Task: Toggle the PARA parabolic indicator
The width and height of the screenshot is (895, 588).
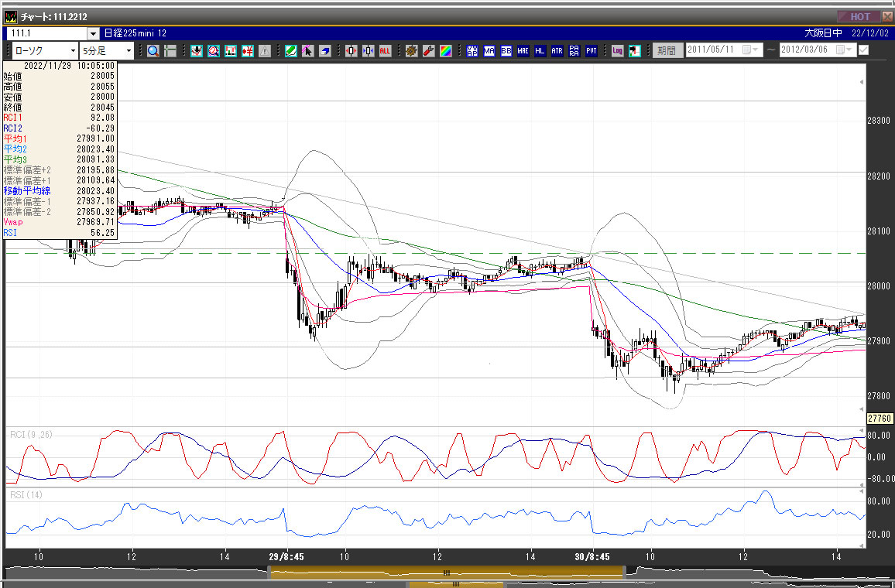Action: pos(574,51)
